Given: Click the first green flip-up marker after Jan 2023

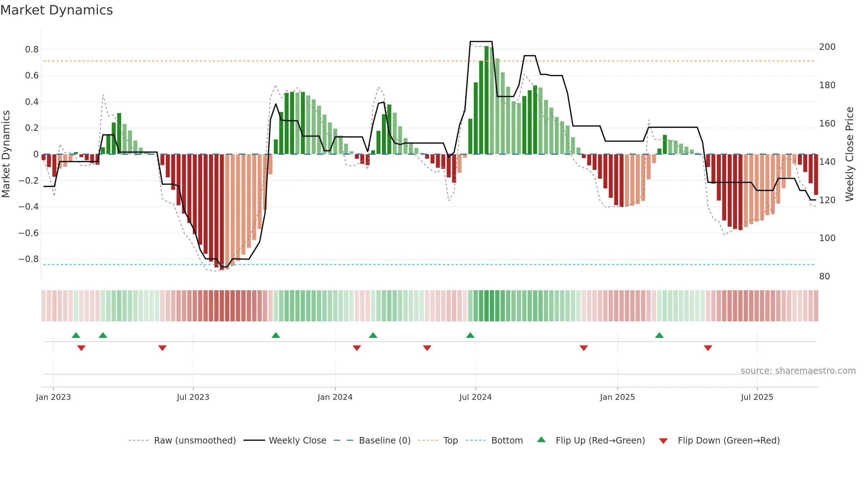Looking at the screenshot, I should tap(76, 335).
